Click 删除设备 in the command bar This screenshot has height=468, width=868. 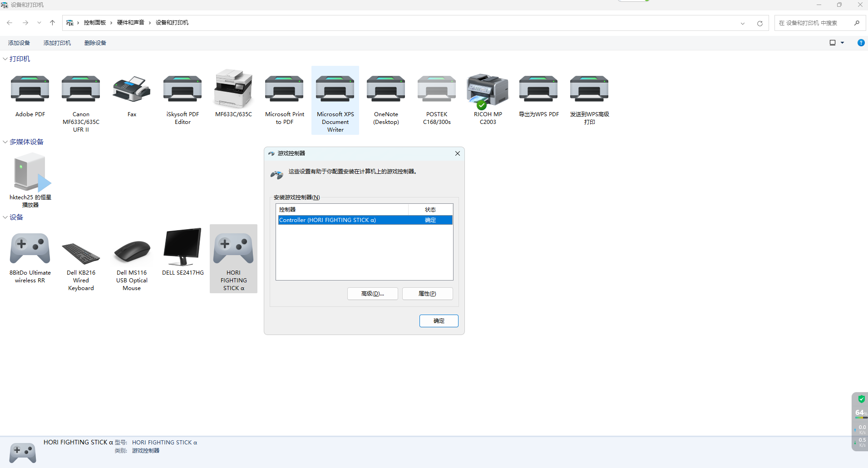95,43
